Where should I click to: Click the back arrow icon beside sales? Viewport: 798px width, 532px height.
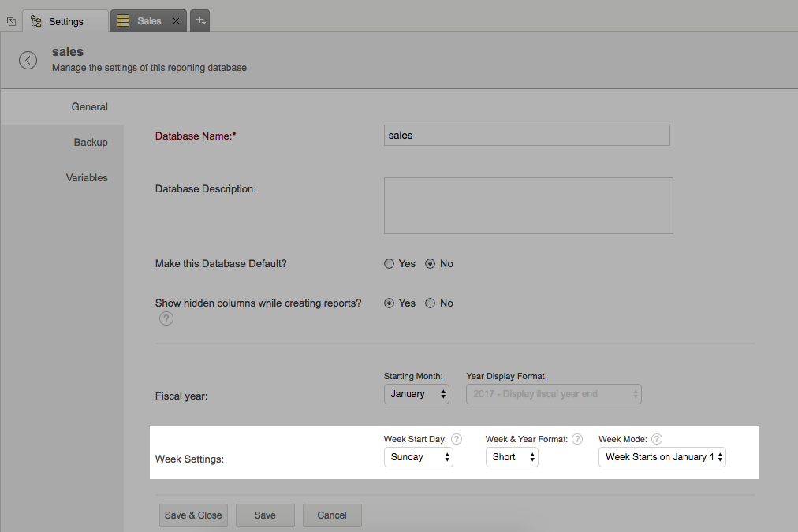point(28,60)
